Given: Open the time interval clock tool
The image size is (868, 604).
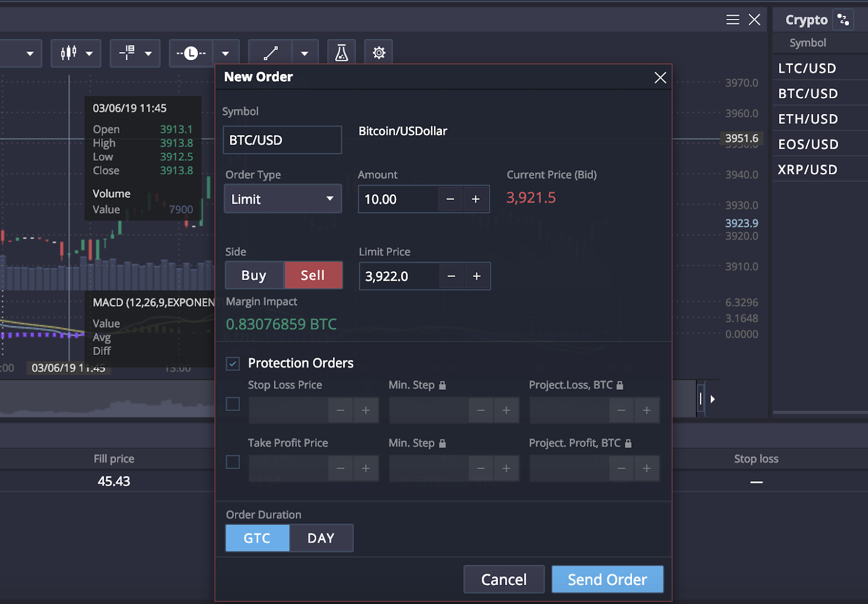Looking at the screenshot, I should coord(191,53).
